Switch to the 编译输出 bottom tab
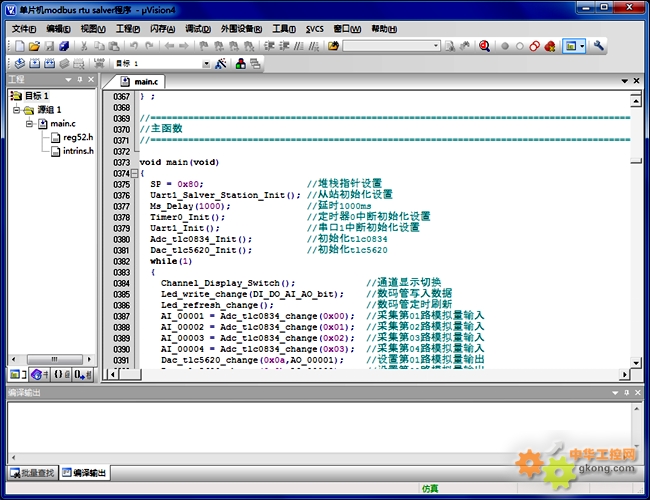This screenshot has height=500, width=650. click(x=85, y=473)
